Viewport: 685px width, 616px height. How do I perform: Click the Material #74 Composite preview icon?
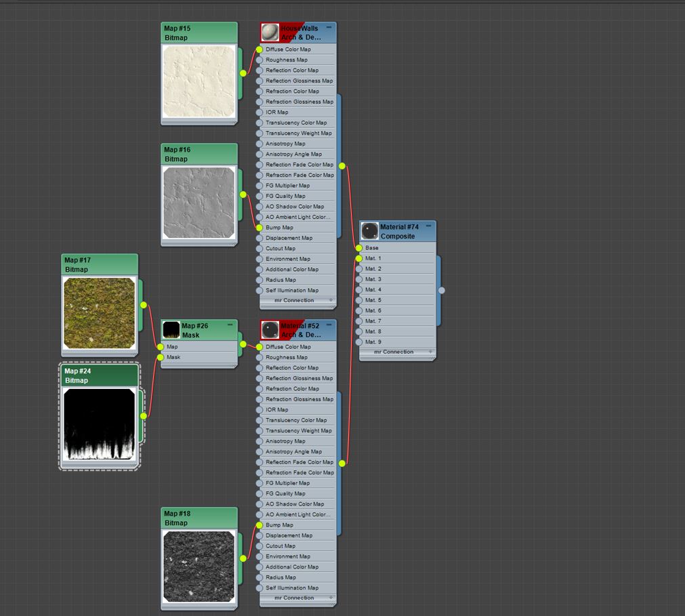(x=369, y=230)
